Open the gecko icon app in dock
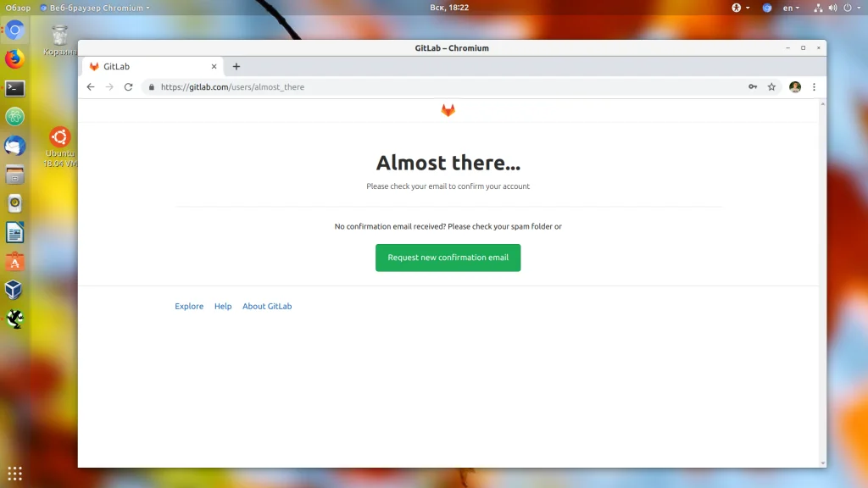 pos(15,319)
